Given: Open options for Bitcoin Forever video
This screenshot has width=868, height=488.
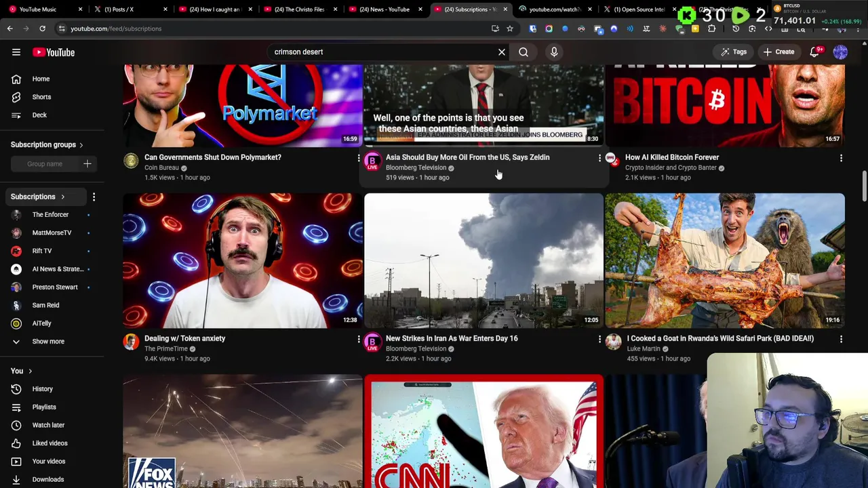Looking at the screenshot, I should tap(841, 158).
